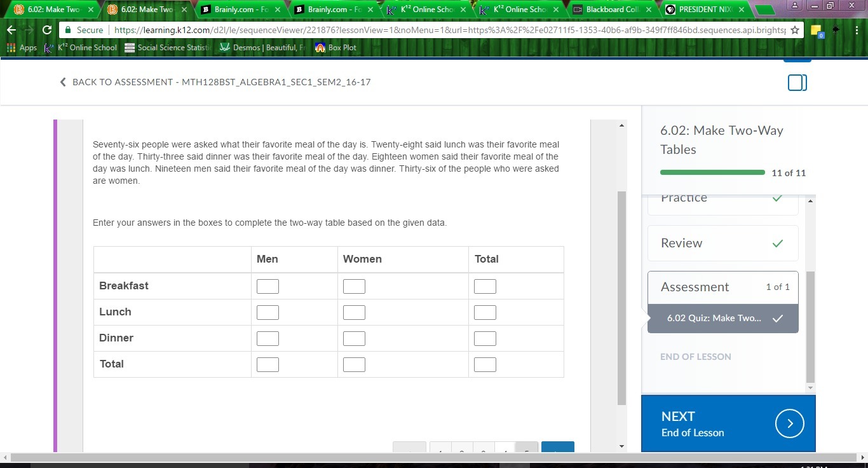Select the 6.02 Quiz: Make Two item

pyautogui.click(x=723, y=319)
